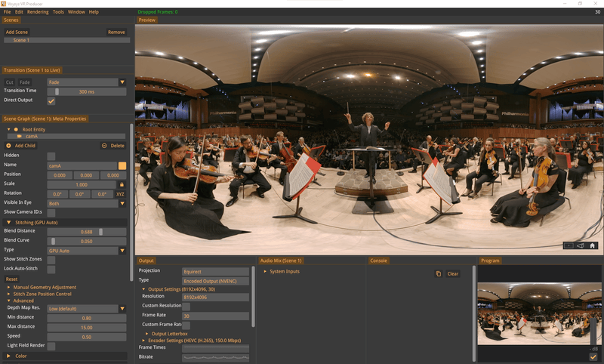
Task: Clear the console output
Action: coord(452,274)
